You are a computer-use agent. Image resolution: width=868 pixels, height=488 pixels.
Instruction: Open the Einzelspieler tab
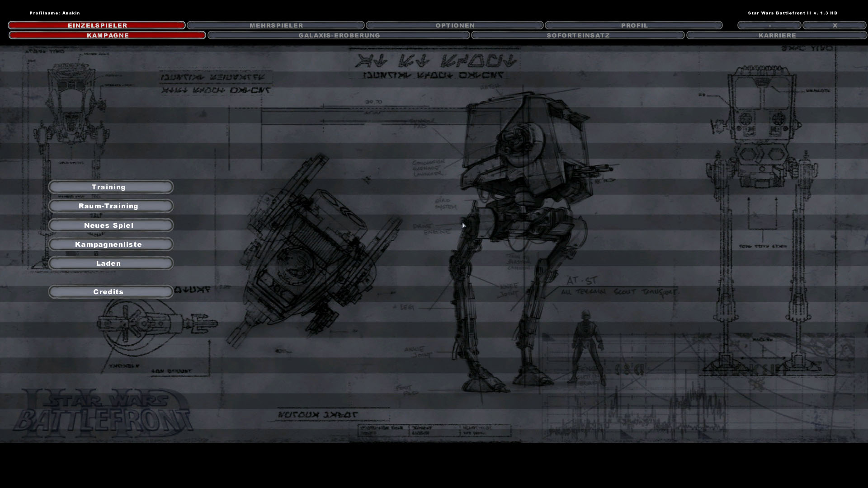[x=97, y=25]
